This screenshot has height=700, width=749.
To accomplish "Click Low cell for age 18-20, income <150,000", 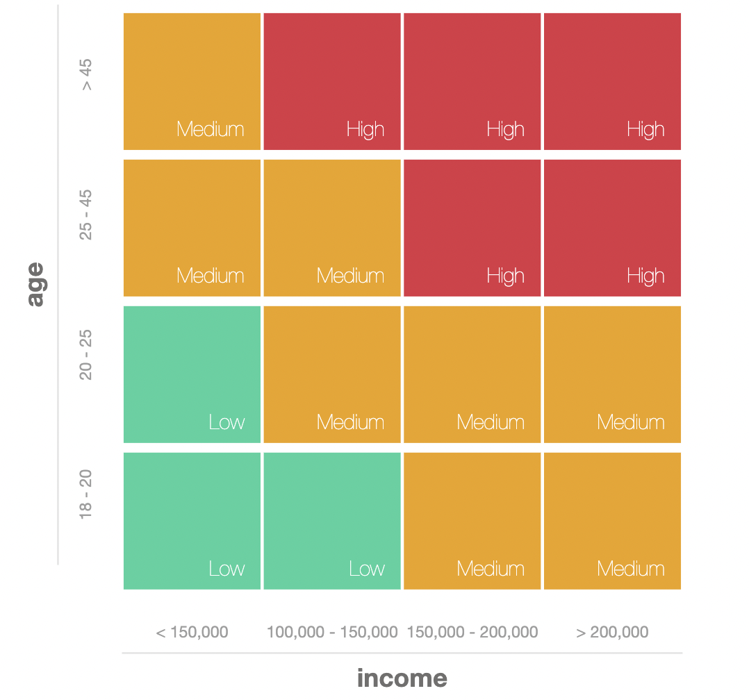I will (192, 521).
